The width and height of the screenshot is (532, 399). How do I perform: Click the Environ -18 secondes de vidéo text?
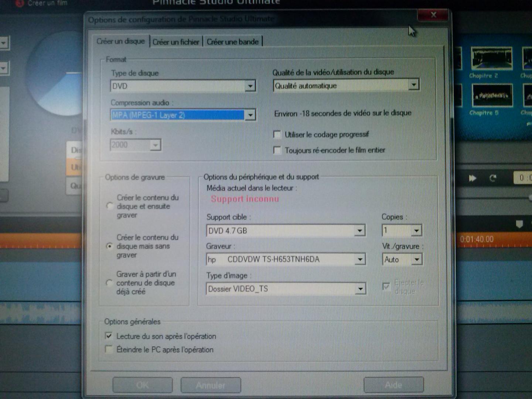[342, 113]
